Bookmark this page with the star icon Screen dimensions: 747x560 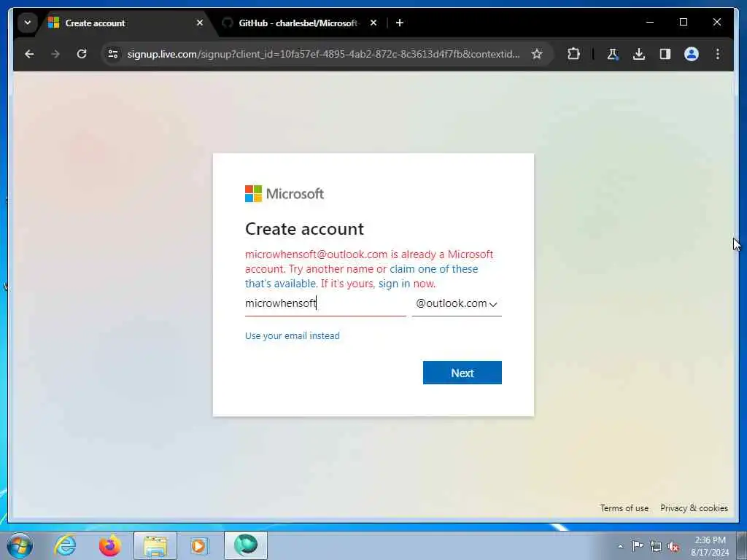click(537, 54)
